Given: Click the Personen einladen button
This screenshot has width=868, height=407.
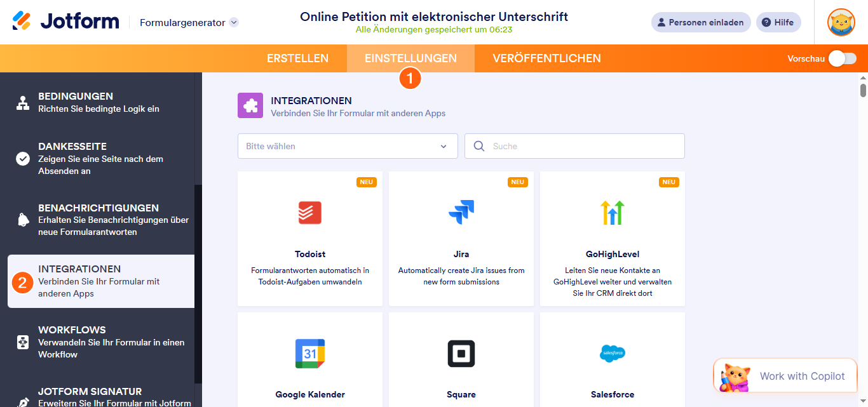Looking at the screenshot, I should (x=701, y=22).
